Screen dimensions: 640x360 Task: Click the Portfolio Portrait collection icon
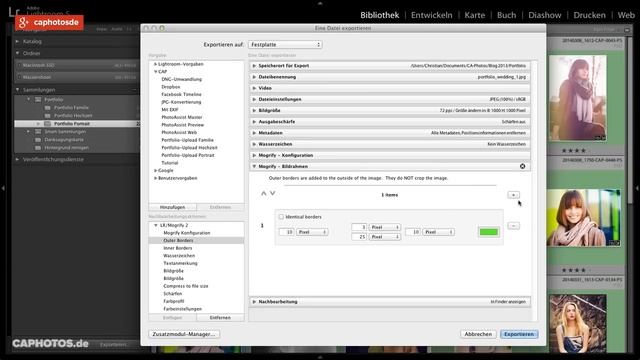point(47,124)
